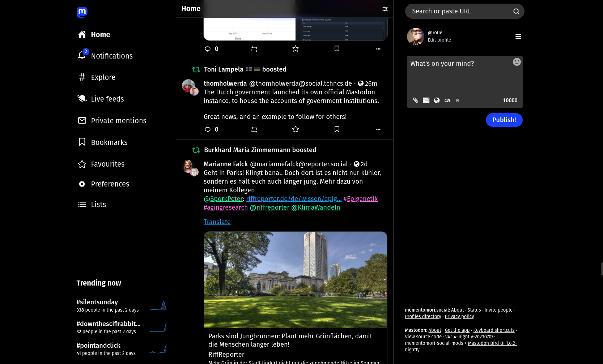Open Private mentions
The width and height of the screenshot is (603, 364).
[112, 121]
